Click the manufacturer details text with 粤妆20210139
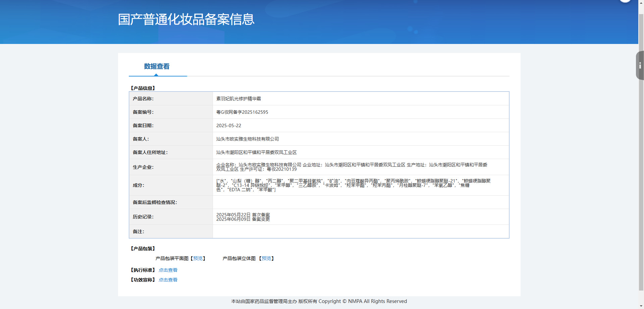644x309 pixels. coord(352,167)
